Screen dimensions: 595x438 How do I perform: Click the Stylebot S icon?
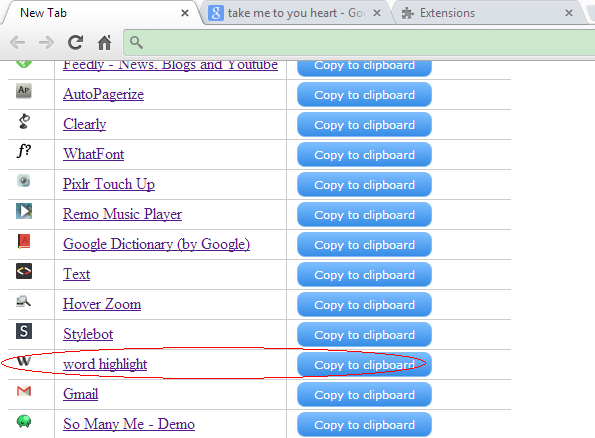[24, 331]
